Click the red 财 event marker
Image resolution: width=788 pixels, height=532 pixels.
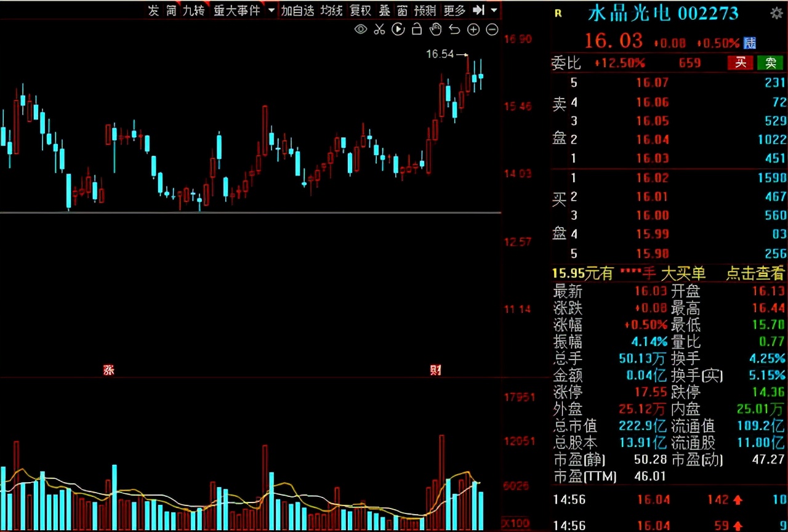[435, 370]
